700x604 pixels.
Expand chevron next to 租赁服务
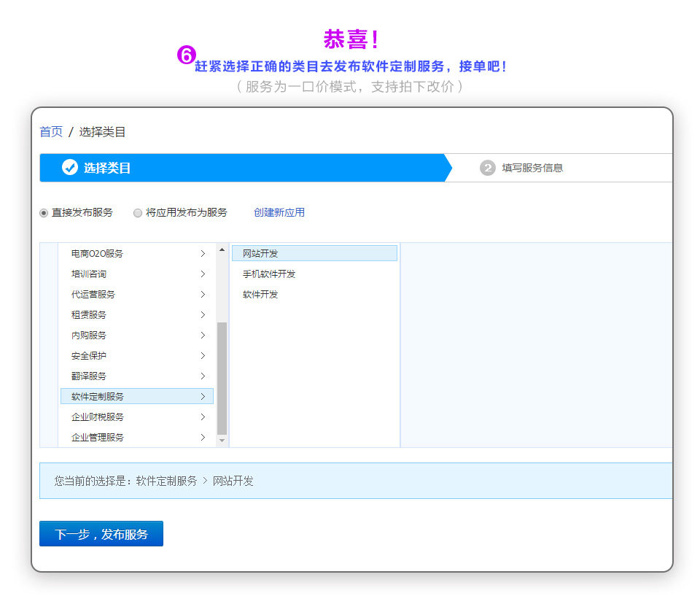click(x=203, y=315)
